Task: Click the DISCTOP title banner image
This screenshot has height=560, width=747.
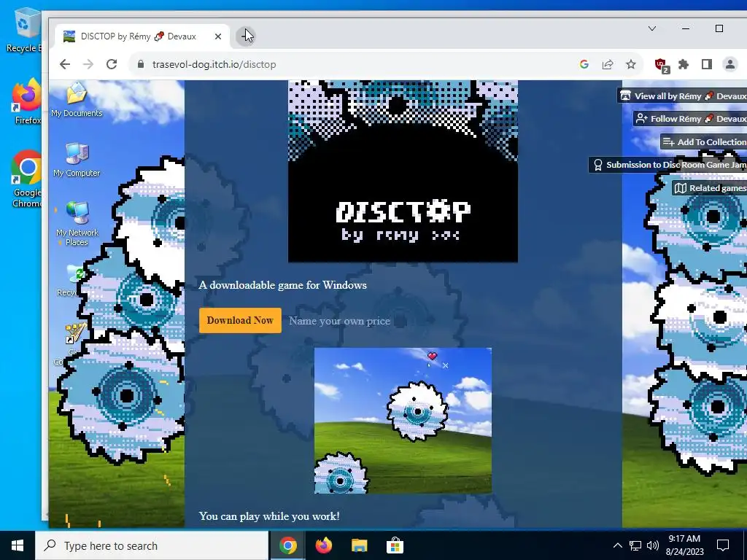Action: coord(403,171)
